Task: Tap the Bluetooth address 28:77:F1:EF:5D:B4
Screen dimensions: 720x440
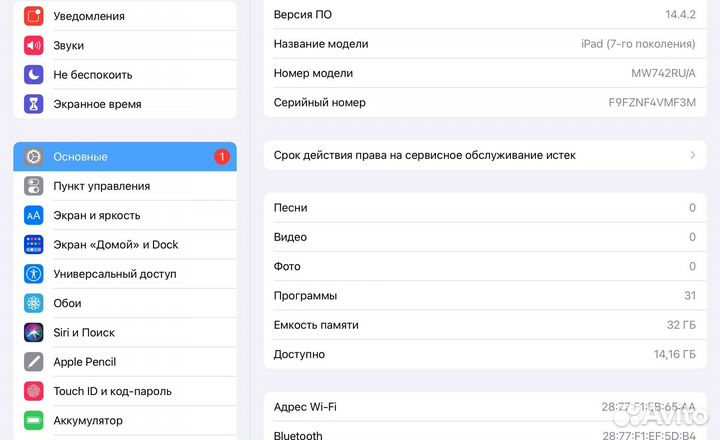Action: coord(649,435)
